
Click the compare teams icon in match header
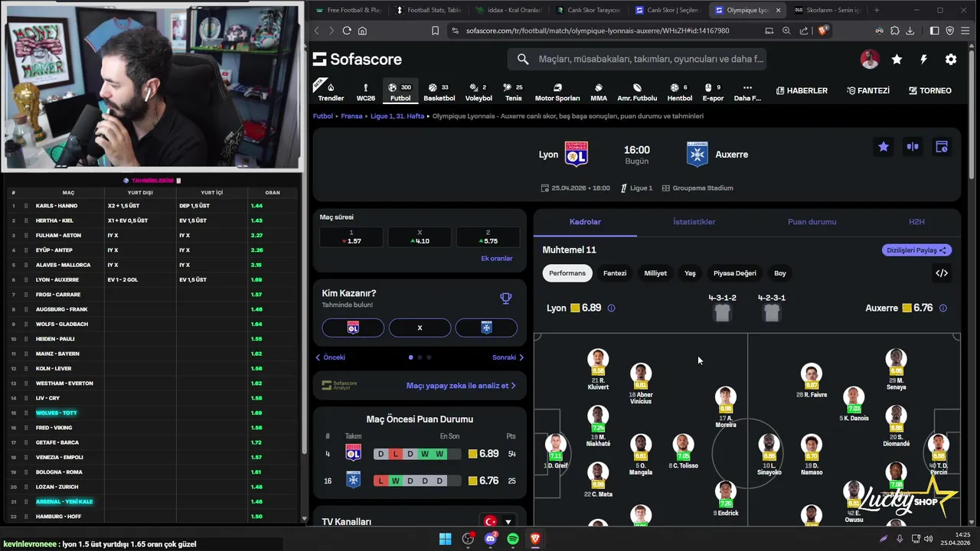tap(913, 147)
